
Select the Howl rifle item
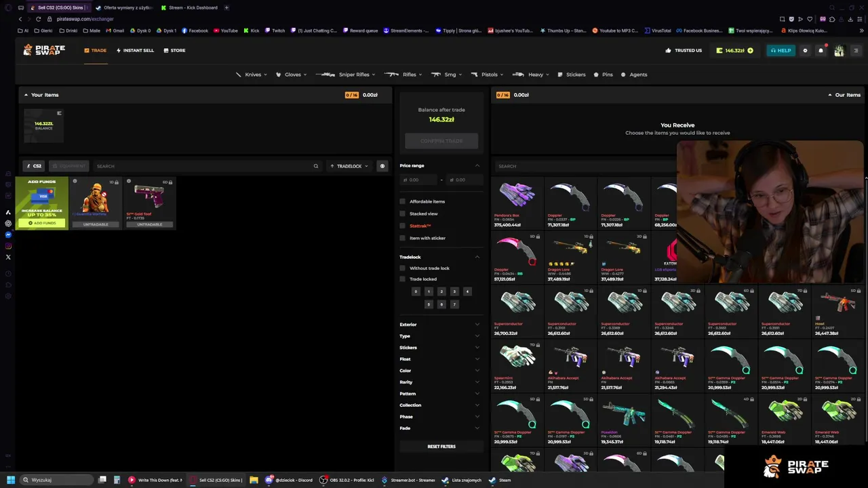click(x=837, y=311)
